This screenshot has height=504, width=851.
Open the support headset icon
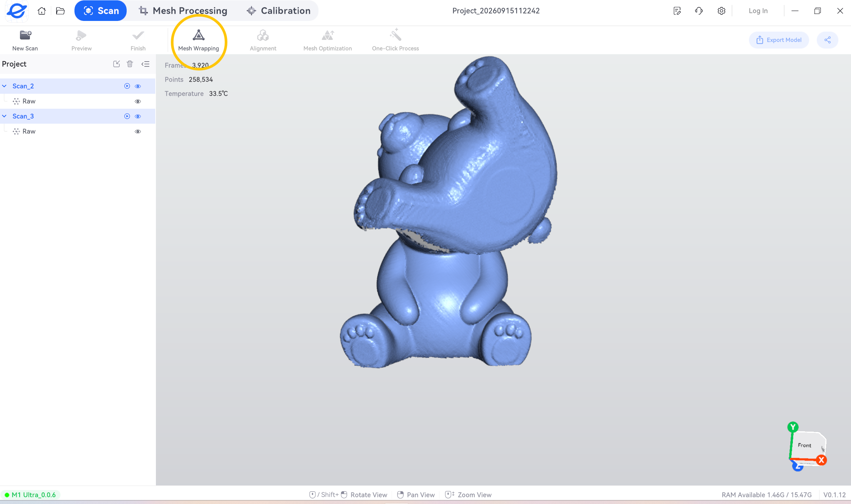699,11
